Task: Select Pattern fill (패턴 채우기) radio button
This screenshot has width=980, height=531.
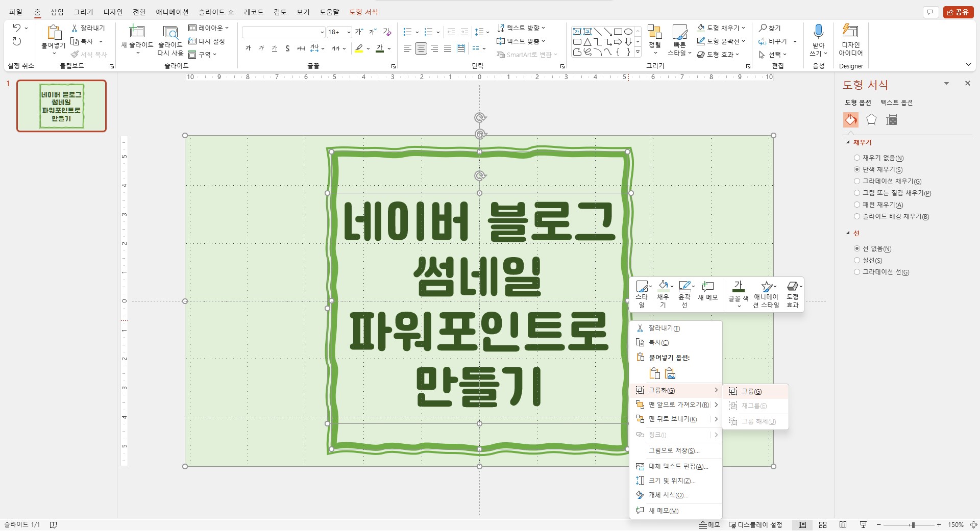Action: coord(857,205)
